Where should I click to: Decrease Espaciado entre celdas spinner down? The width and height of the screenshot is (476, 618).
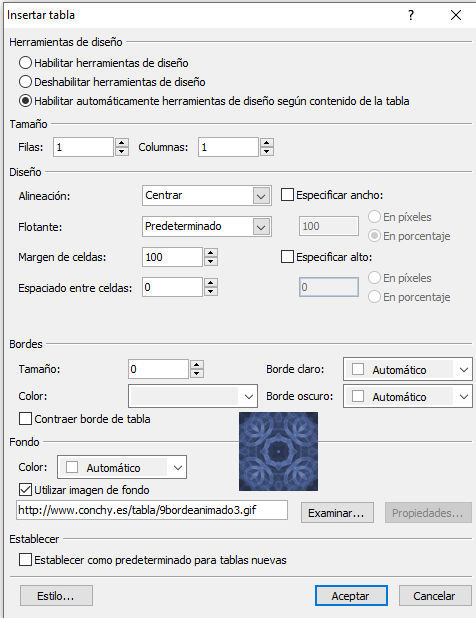coord(211,292)
